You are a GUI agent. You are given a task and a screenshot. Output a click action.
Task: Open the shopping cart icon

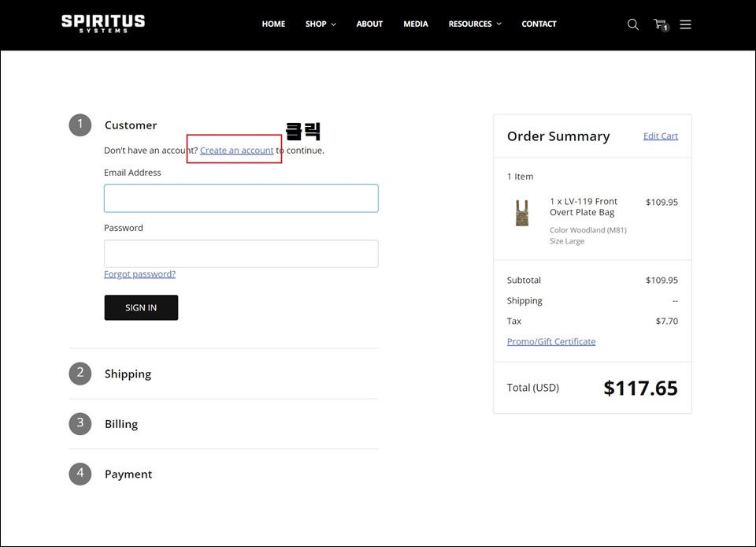661,24
